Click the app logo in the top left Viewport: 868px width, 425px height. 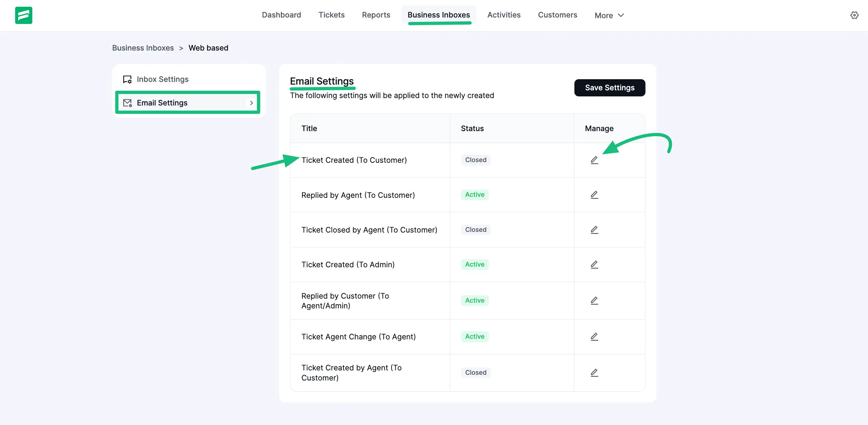(24, 15)
